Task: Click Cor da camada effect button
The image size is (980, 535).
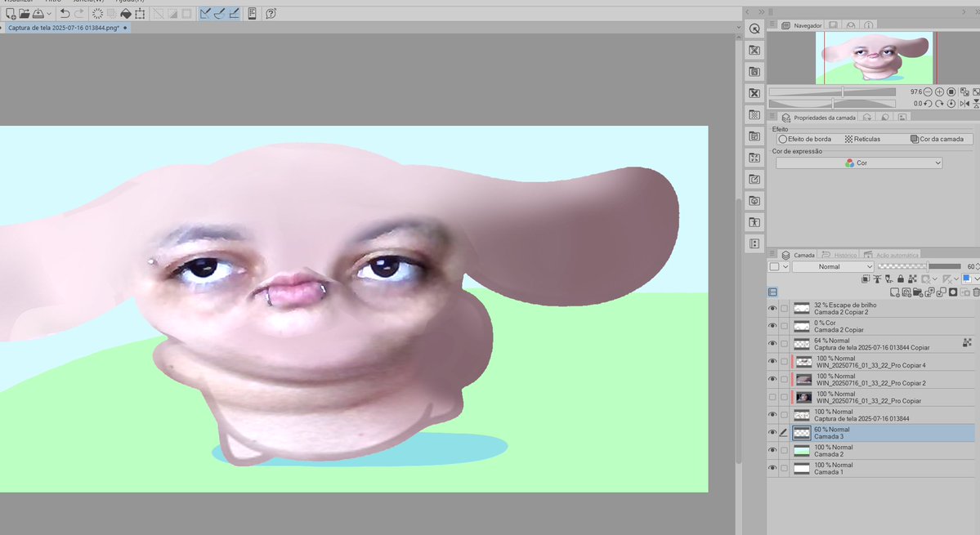Action: point(937,139)
